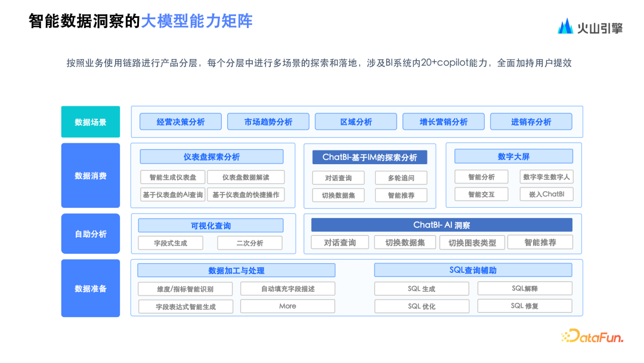Click the DataFun logo

592,337
